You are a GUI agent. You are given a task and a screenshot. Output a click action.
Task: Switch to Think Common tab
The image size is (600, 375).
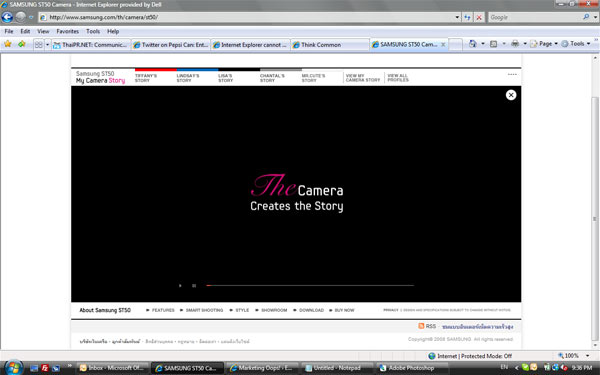tap(329, 45)
